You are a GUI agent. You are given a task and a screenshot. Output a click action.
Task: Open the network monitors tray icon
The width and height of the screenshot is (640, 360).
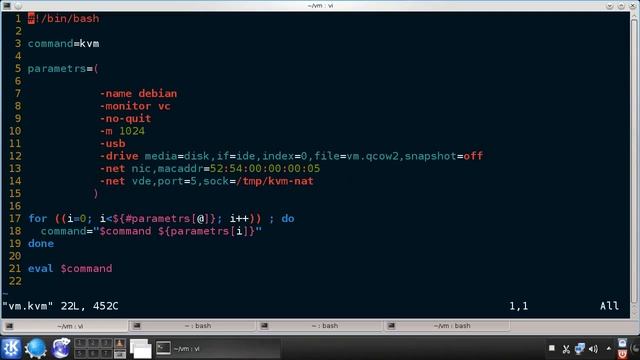point(580,349)
